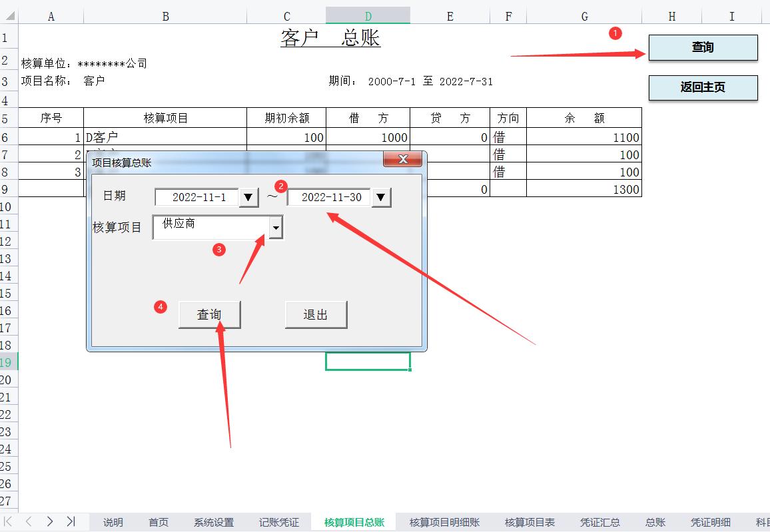Open the 核算项目明细账 sheet tab
The width and height of the screenshot is (770, 532).
coord(444,523)
